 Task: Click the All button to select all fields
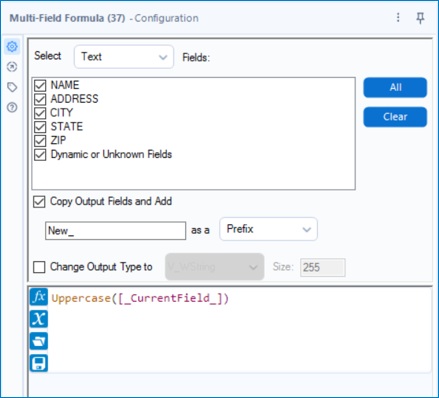click(x=395, y=87)
